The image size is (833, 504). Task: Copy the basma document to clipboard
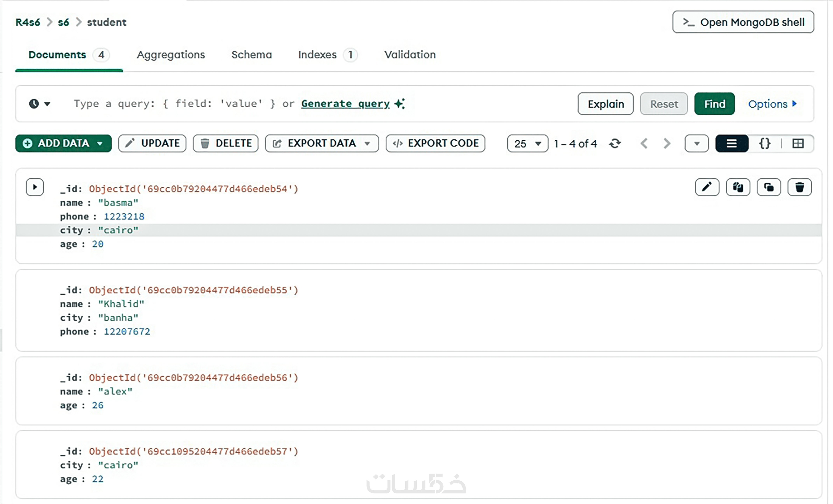coord(738,187)
